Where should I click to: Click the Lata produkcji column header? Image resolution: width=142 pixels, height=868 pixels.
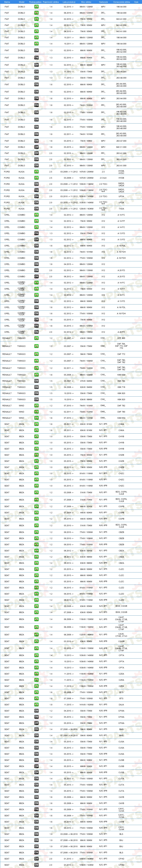tap(69, 2)
